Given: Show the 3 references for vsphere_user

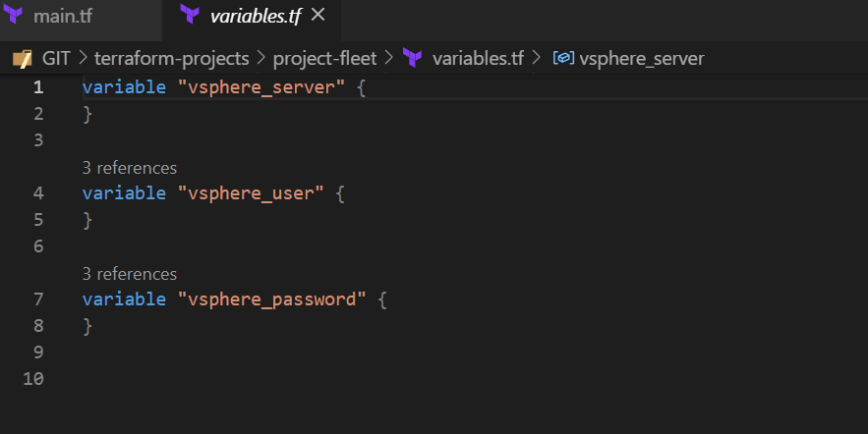Looking at the screenshot, I should pyautogui.click(x=130, y=168).
